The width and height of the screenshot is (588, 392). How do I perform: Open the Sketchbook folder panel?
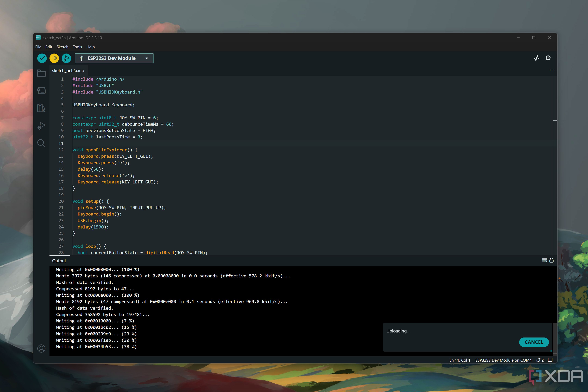pos(41,73)
